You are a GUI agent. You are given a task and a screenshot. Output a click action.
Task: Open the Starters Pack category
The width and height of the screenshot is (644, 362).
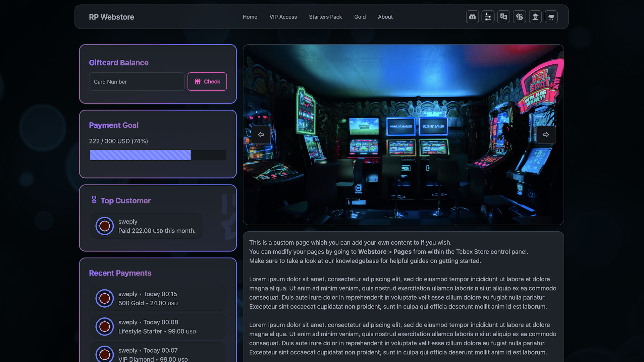pyautogui.click(x=325, y=17)
